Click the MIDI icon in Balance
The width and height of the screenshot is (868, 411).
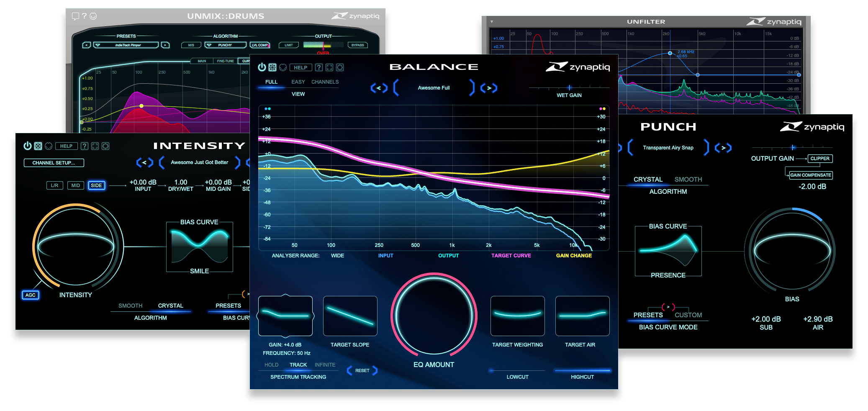pos(283,67)
